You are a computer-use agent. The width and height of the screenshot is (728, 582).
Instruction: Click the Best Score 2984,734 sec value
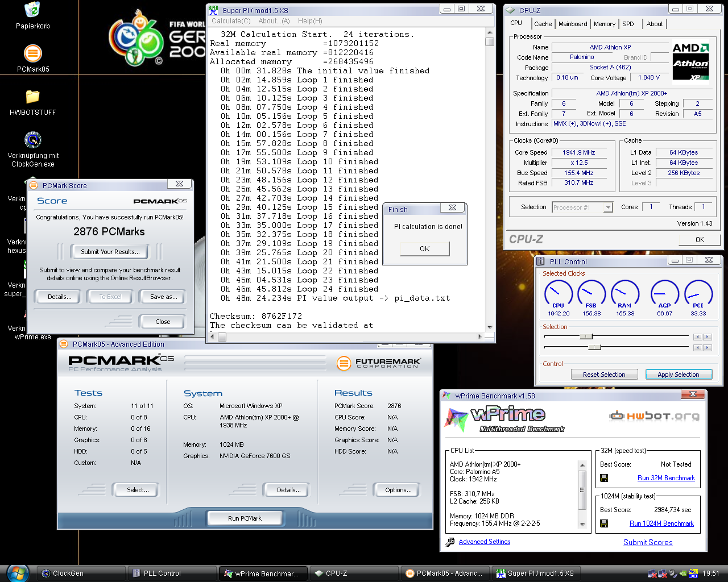click(672, 510)
